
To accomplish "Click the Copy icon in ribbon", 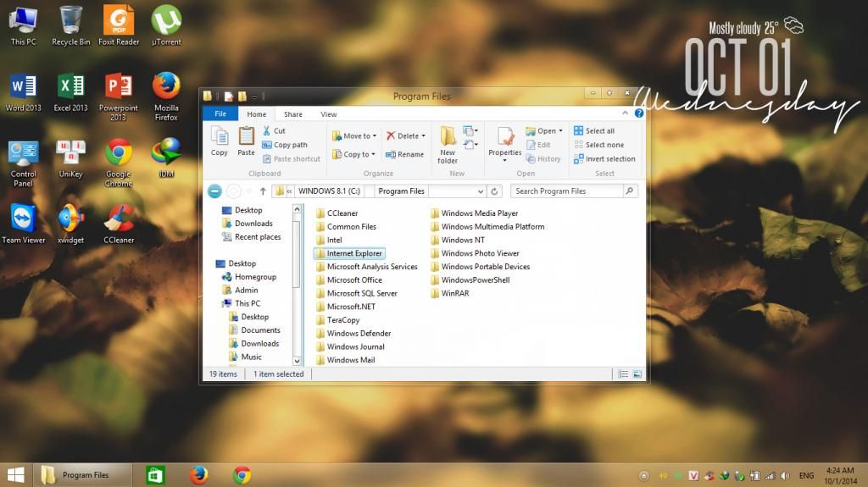I will [x=220, y=141].
